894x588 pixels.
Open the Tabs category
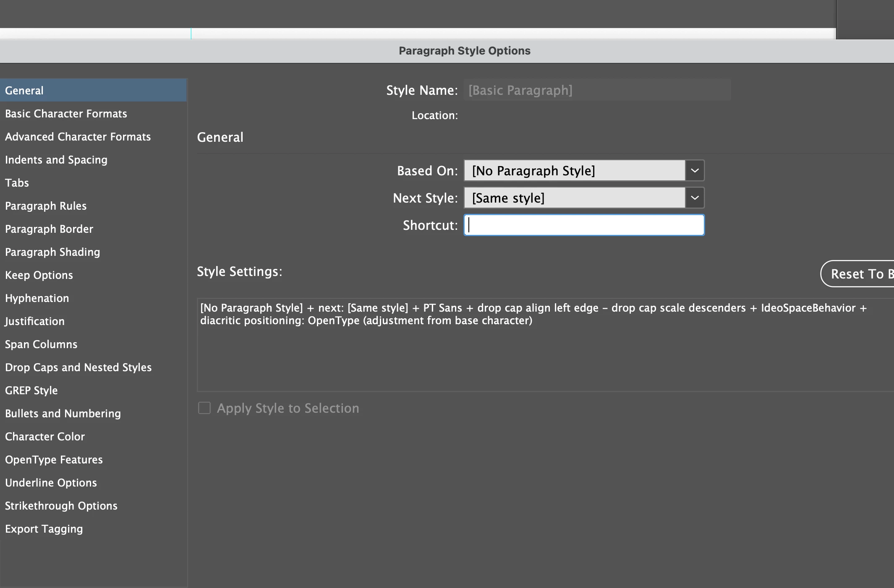click(17, 183)
